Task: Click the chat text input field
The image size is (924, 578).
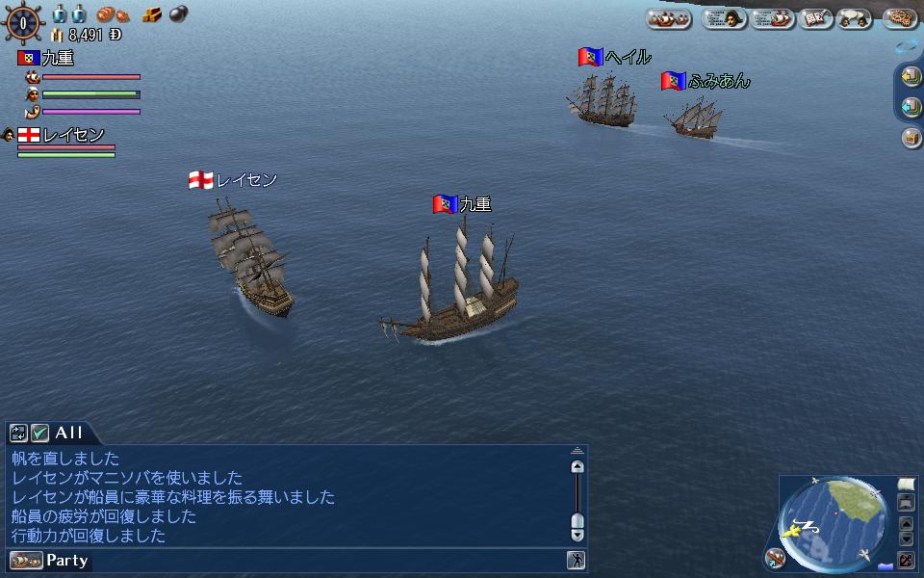Action: tap(329, 561)
